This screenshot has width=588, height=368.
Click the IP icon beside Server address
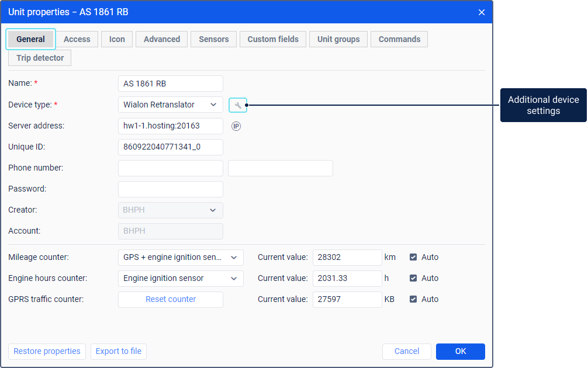[236, 126]
